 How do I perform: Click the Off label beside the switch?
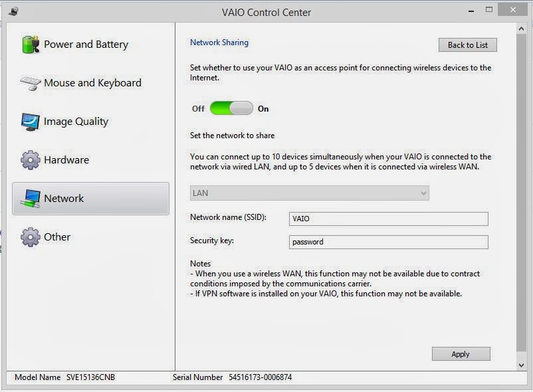coord(198,109)
